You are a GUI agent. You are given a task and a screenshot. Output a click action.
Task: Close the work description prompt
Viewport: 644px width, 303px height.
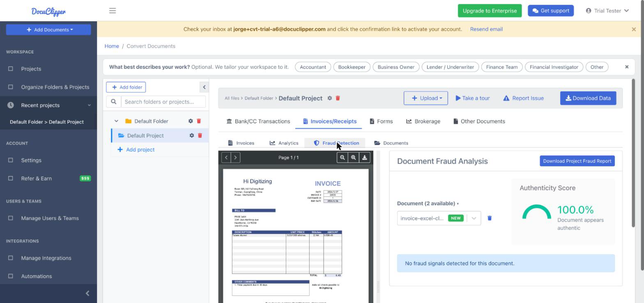click(x=627, y=67)
